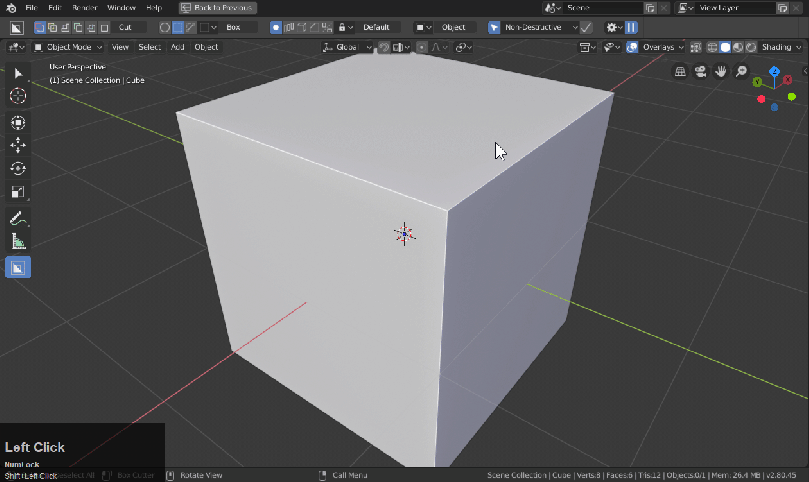Click the Scene name field
Screen dimensions: 809x482
pos(598,7)
